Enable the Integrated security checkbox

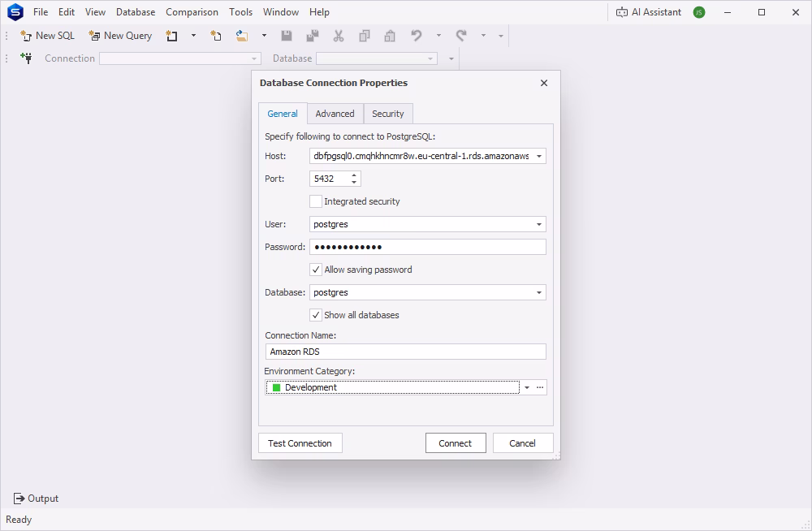[315, 201]
